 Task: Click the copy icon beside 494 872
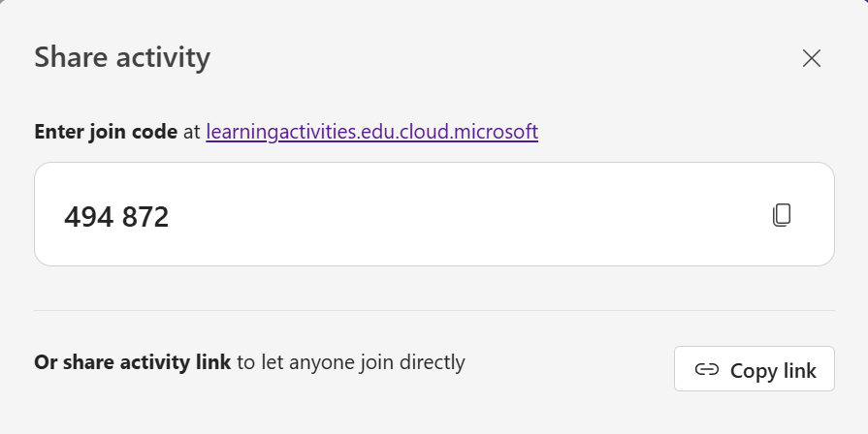[782, 215]
